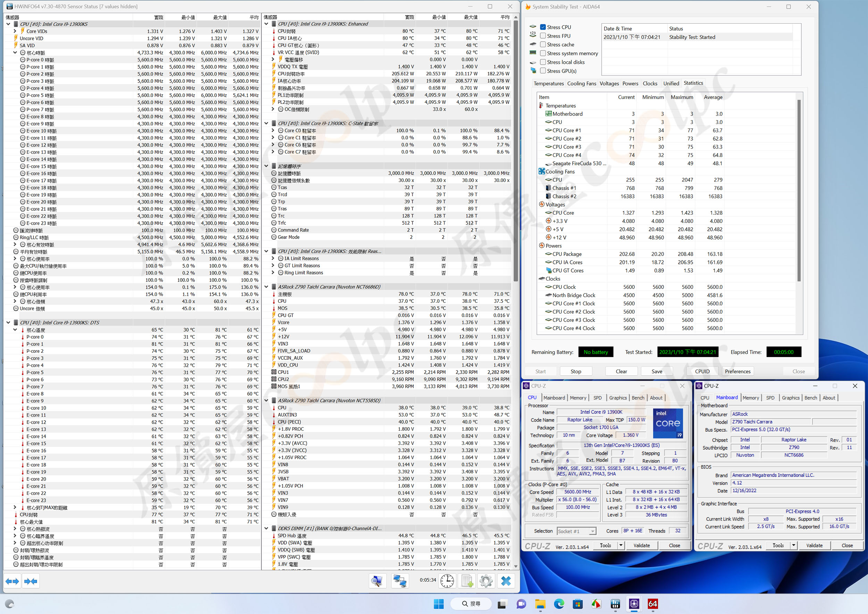The height and width of the screenshot is (614, 868).
Task: Click the weather widget icon on taskbar
Action: [10, 604]
